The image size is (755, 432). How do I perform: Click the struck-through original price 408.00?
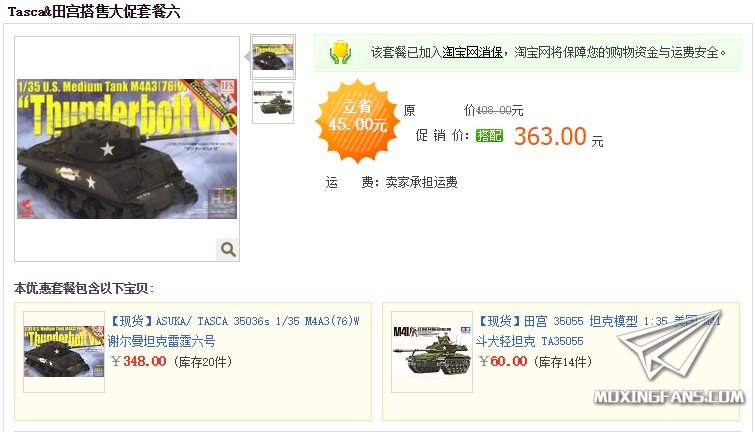point(494,111)
